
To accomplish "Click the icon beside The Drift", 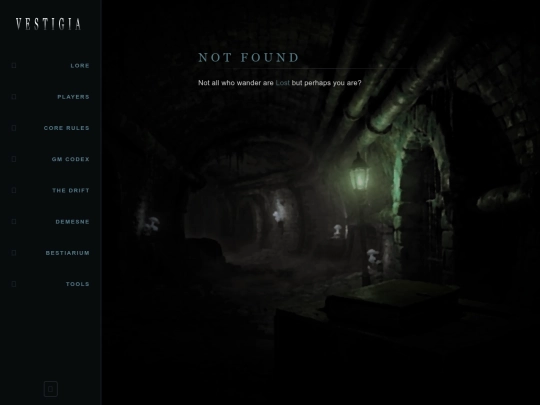I will [14, 190].
